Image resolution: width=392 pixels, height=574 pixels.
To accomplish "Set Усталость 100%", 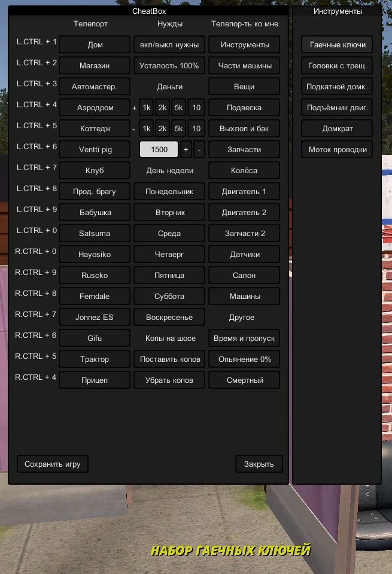I will pyautogui.click(x=169, y=65).
